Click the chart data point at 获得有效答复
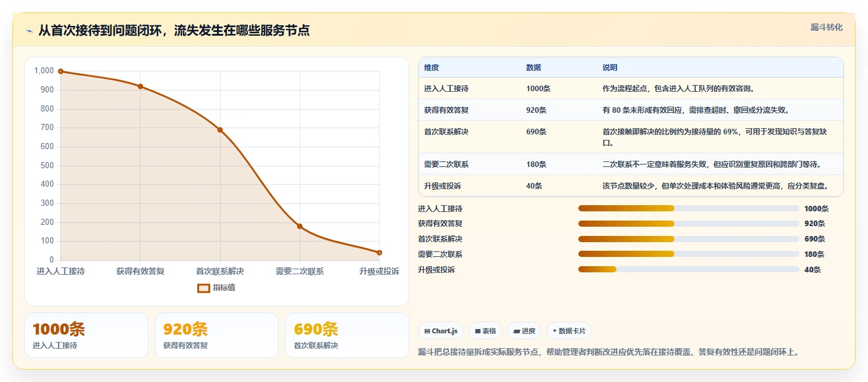 pos(141,86)
